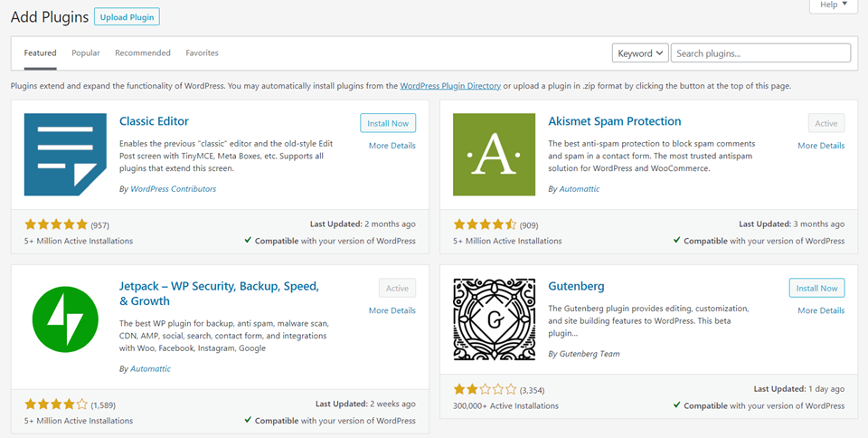This screenshot has height=438, width=868.
Task: Focus the Search plugins text field
Action: click(x=760, y=53)
